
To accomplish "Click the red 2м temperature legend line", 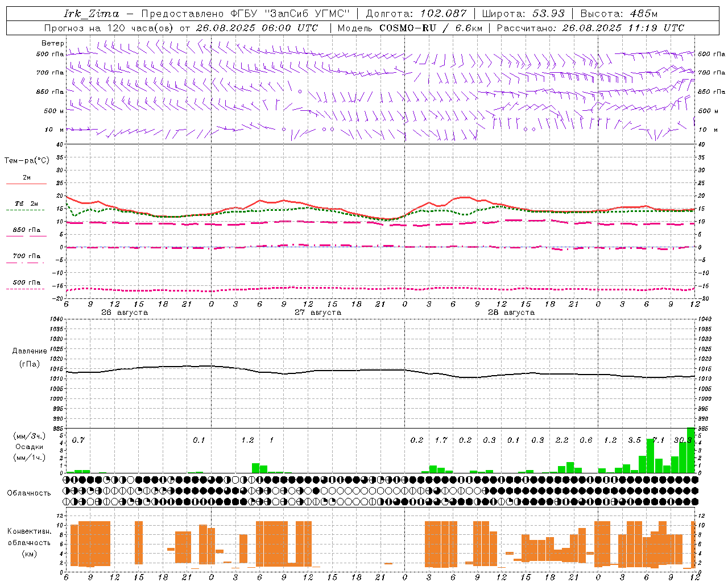I will point(26,184).
